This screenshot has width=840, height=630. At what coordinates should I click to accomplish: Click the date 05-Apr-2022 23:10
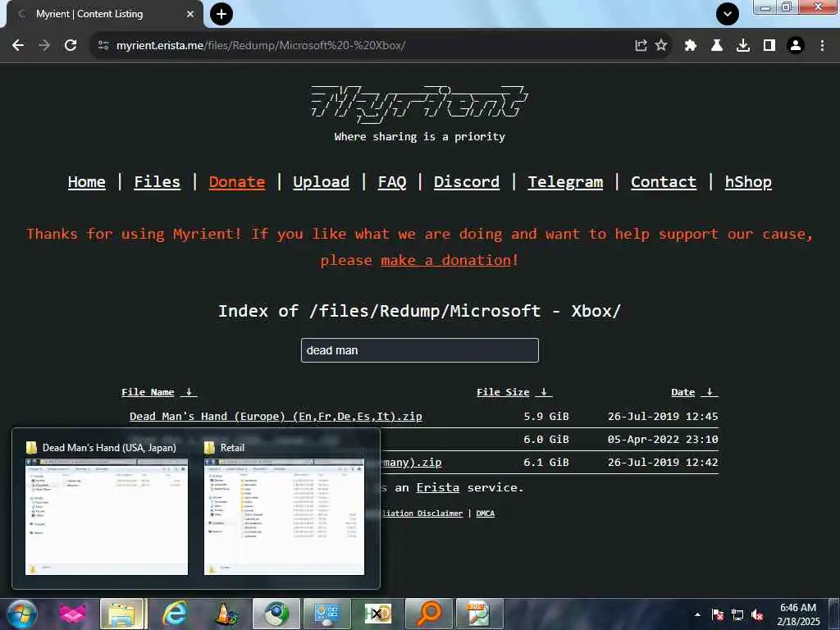[x=663, y=440]
